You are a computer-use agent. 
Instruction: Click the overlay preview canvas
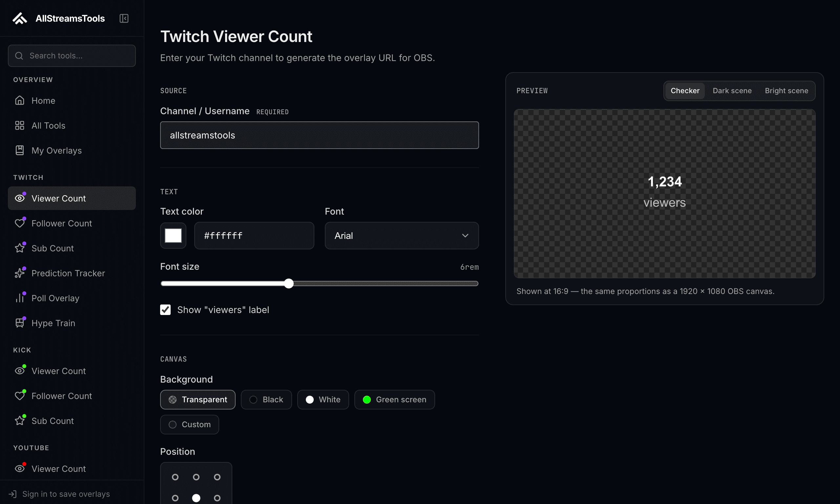pos(664,194)
